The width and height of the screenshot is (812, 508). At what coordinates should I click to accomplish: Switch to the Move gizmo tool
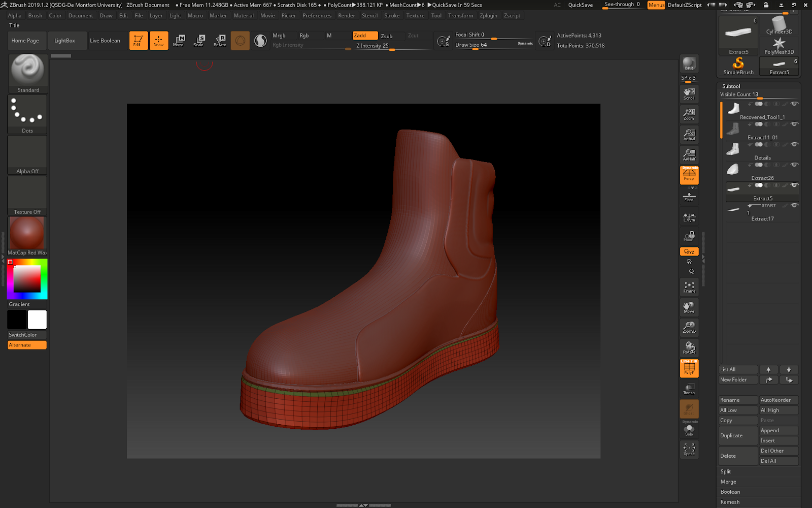tap(179, 41)
